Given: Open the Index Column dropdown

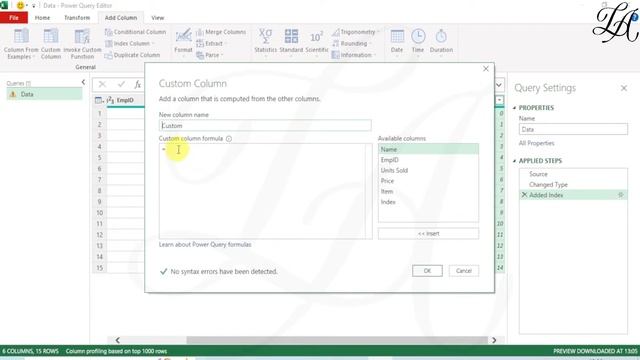Looking at the screenshot, I should [130, 43].
